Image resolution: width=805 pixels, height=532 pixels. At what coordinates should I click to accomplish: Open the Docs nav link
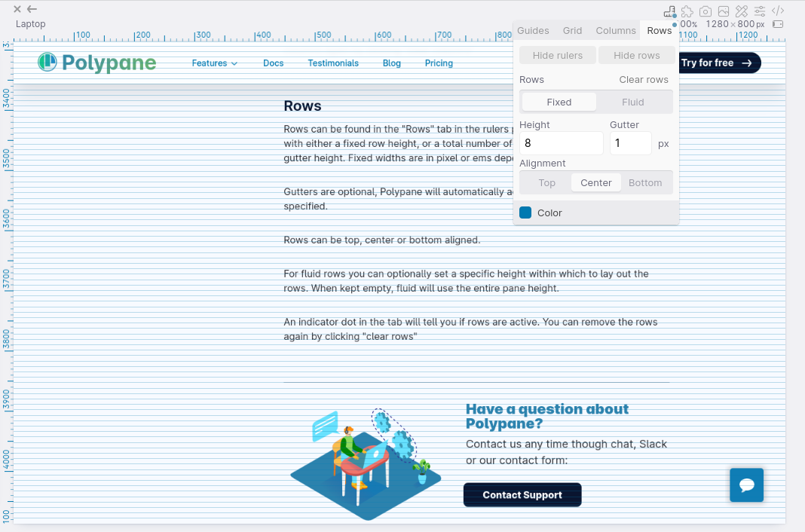(x=273, y=63)
